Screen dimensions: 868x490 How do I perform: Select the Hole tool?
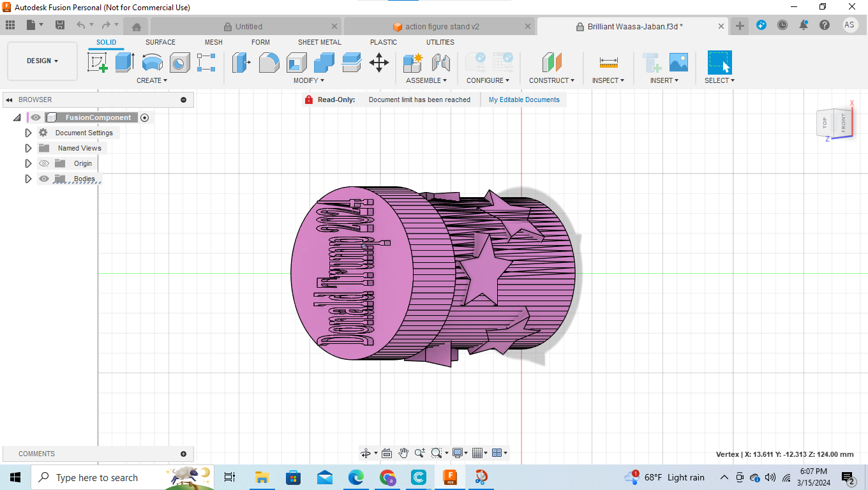pos(179,62)
